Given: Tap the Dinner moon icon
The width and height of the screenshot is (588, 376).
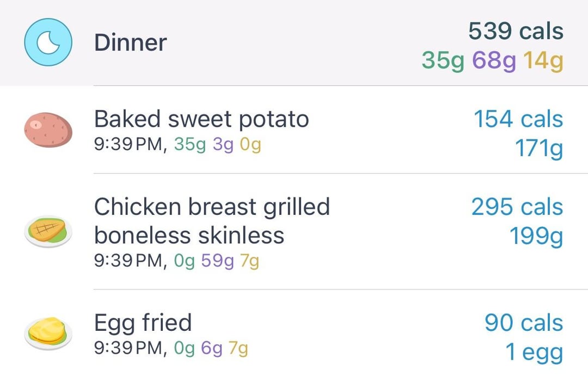Looking at the screenshot, I should click(x=48, y=42).
